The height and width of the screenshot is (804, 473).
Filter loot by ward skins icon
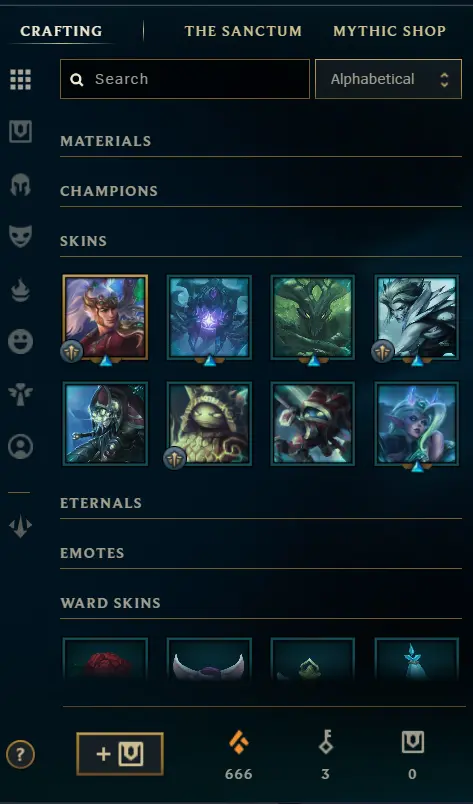pos(21,394)
